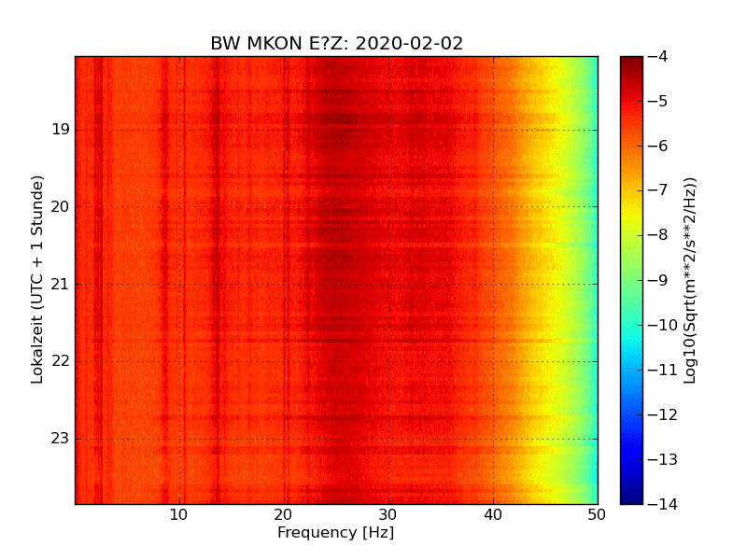Click colorbar tick label −4
The width and height of the screenshot is (747, 560).
658,57
